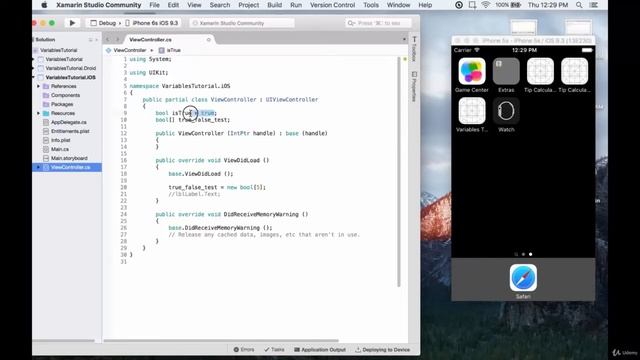Image resolution: width=640 pixels, height=360 pixels.
Task: Open the Errors pad
Action: (244, 350)
